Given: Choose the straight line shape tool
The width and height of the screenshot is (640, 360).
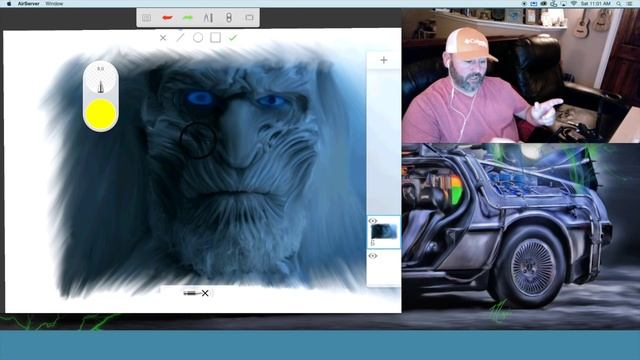Looking at the screenshot, I should click(180, 38).
